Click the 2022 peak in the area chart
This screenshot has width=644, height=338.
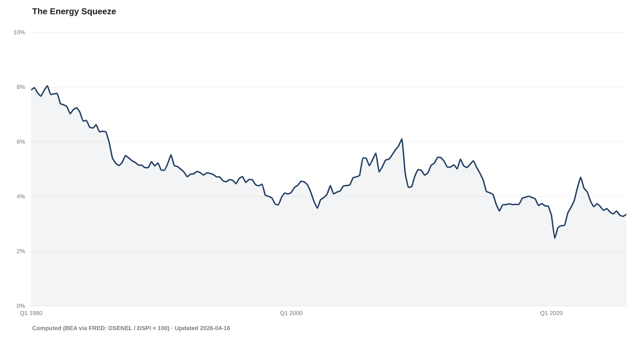pos(581,177)
